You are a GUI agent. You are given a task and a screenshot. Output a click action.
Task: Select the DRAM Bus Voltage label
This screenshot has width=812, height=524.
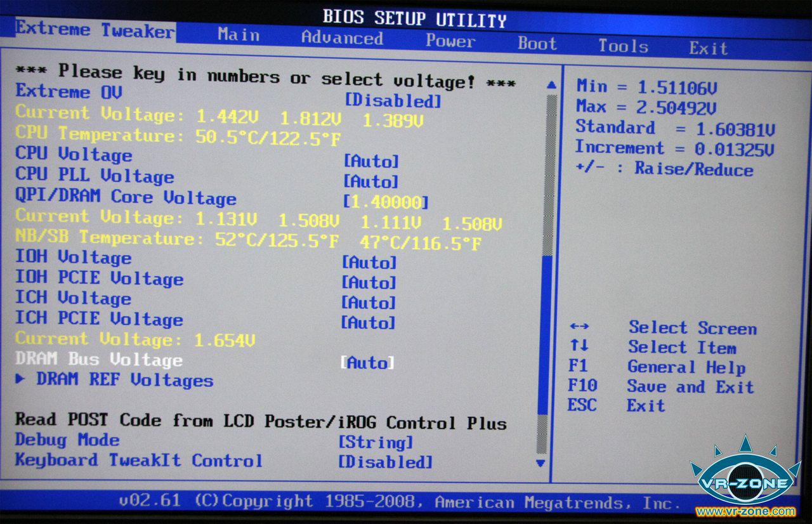pos(99,359)
